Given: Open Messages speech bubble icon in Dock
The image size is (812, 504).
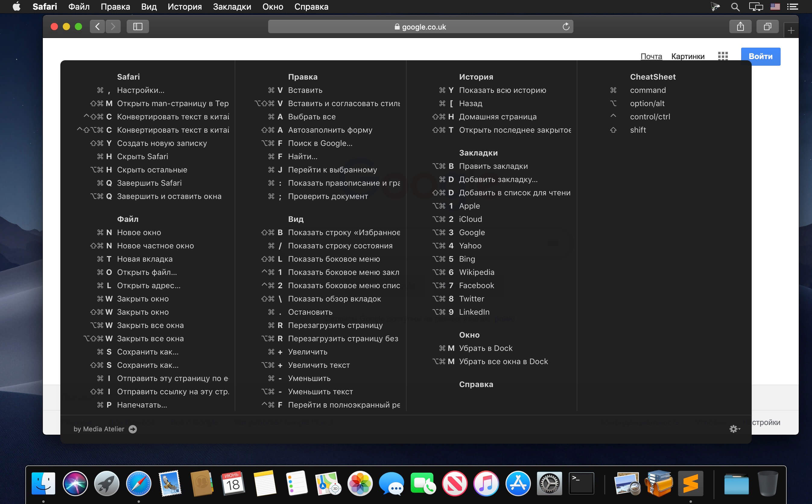Looking at the screenshot, I should 392,483.
